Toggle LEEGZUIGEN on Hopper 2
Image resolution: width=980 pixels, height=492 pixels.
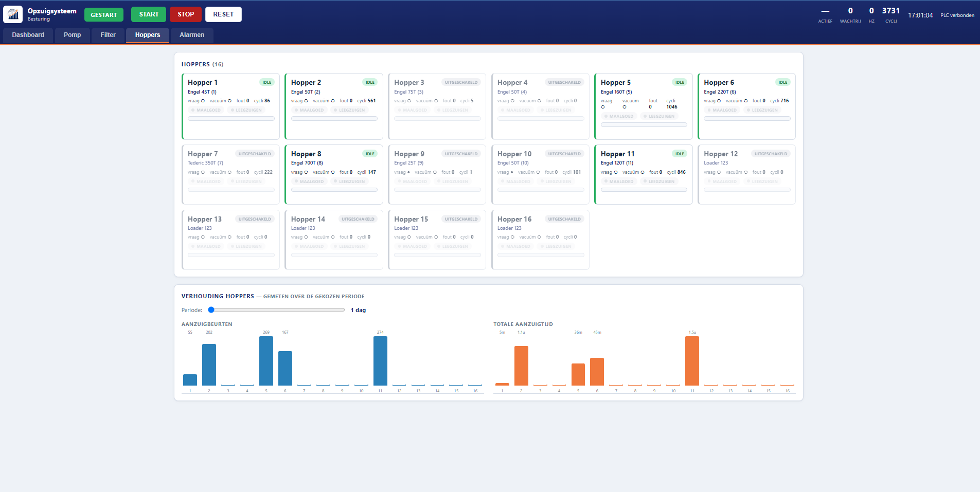349,110
